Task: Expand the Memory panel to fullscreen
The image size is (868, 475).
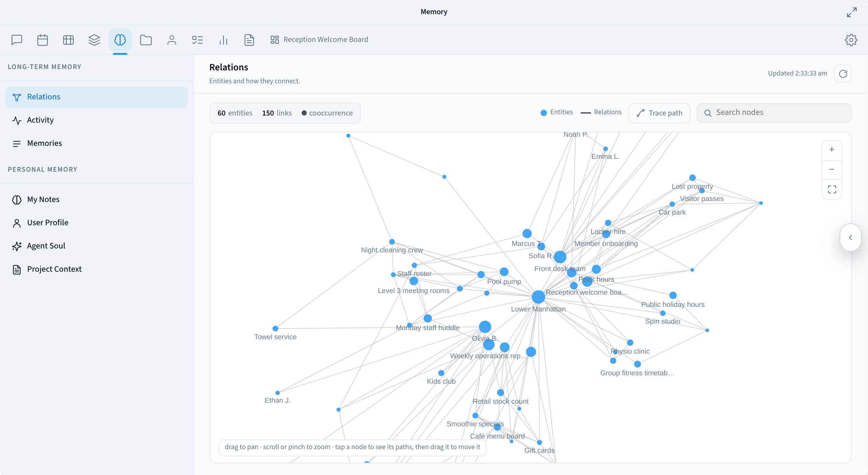Action: (852, 12)
